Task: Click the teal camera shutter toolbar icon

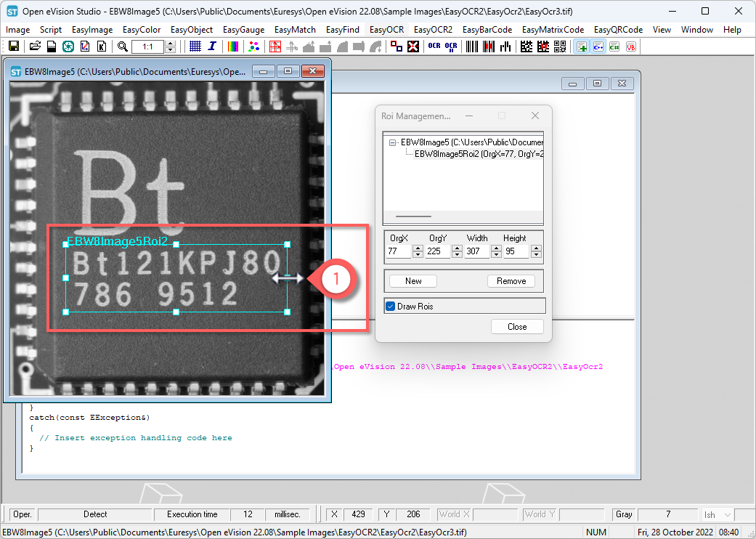Action: 68,46
